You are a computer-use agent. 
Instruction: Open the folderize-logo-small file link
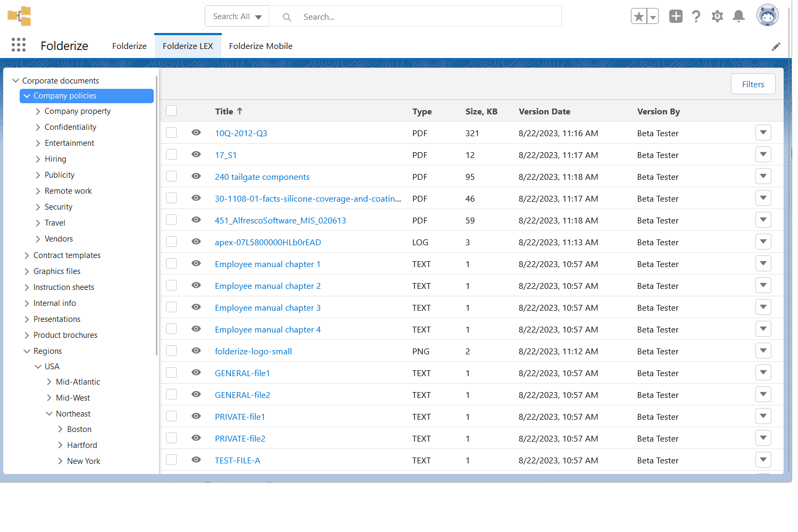[x=253, y=351]
